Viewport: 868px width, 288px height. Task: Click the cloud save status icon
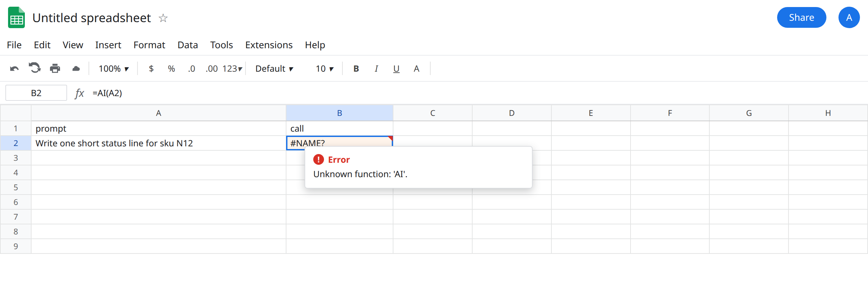click(76, 69)
